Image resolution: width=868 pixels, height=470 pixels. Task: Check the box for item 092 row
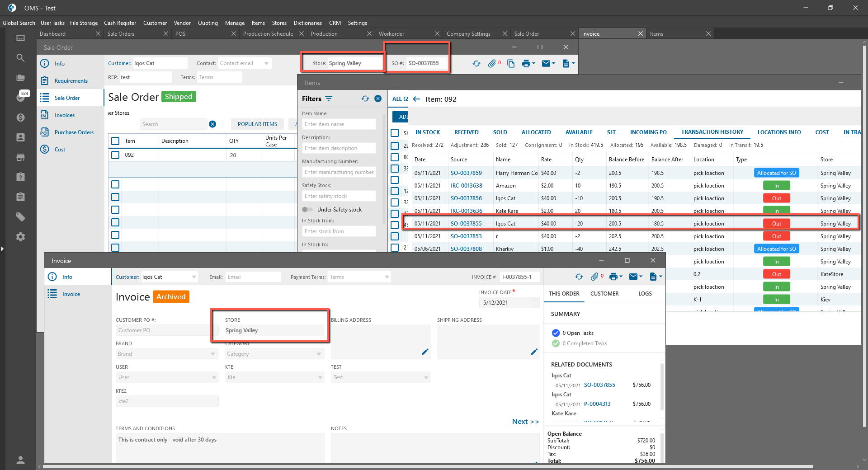coord(115,155)
